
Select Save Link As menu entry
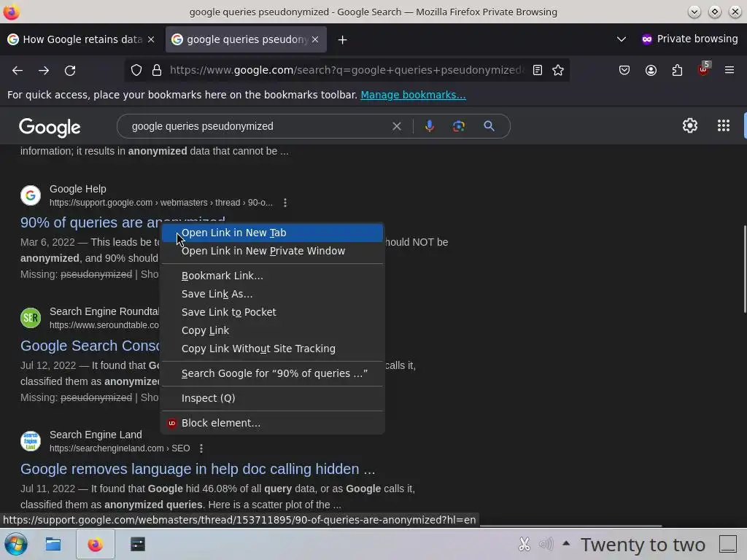(x=272, y=295)
